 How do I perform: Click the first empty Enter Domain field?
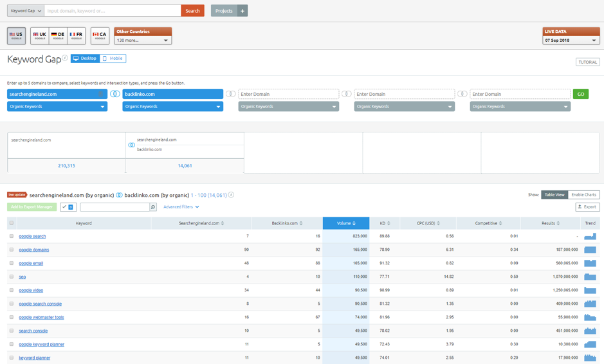tap(289, 94)
